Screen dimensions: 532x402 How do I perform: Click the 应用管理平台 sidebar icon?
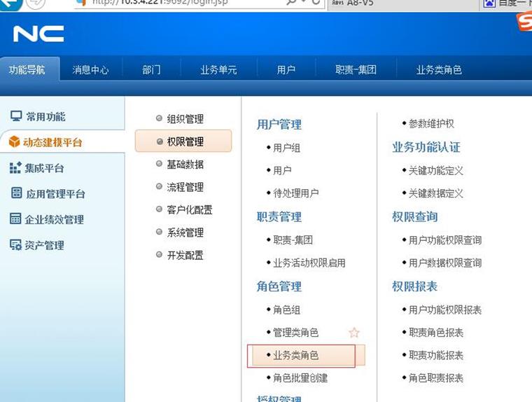(15, 193)
